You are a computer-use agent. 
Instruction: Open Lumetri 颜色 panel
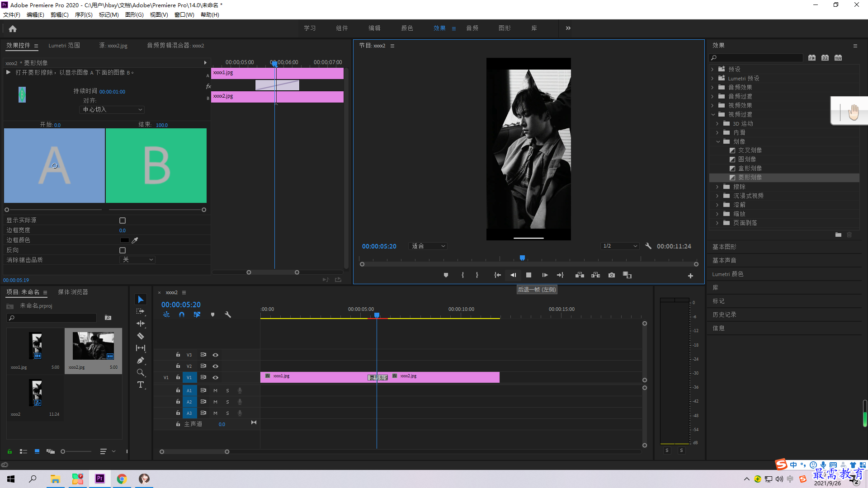[x=728, y=274]
